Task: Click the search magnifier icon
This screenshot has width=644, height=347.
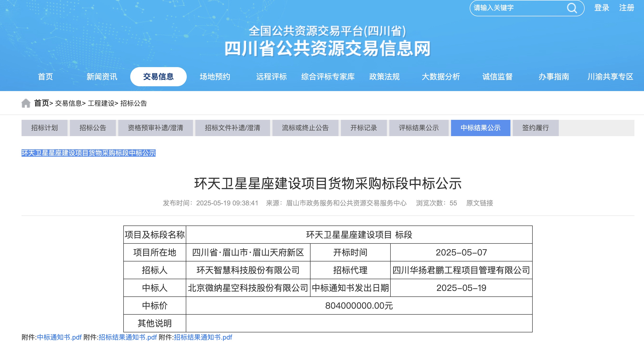Action: tap(572, 8)
